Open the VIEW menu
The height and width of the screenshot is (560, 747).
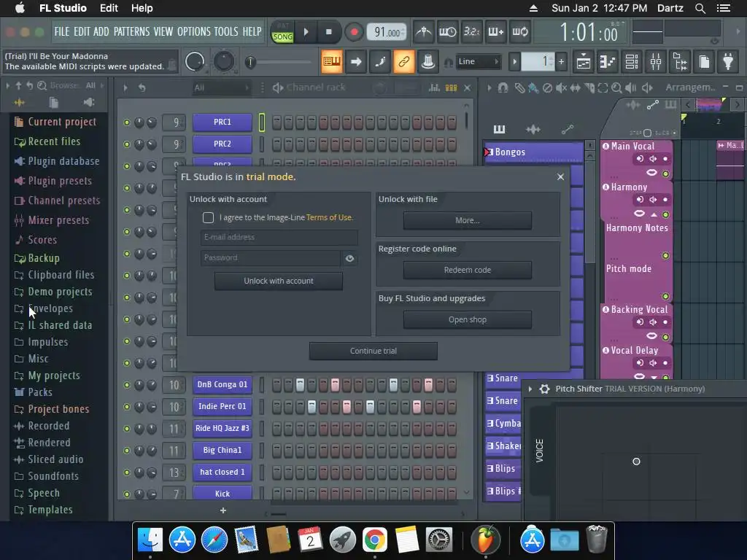coord(163,31)
